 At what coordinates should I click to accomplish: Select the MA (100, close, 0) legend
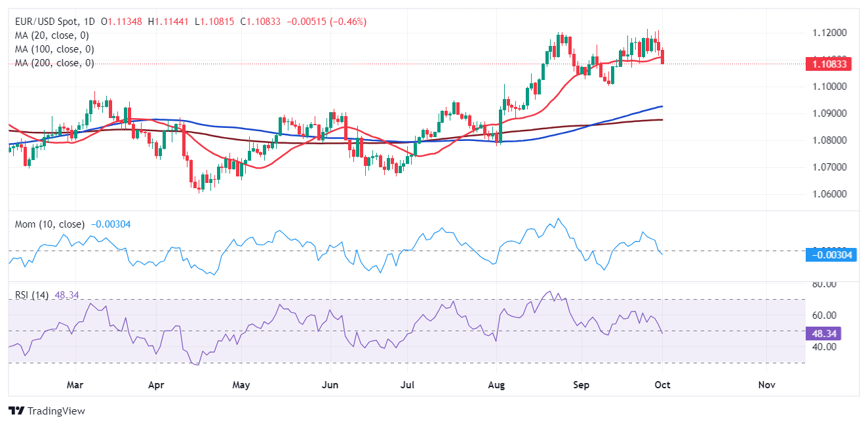coord(54,49)
